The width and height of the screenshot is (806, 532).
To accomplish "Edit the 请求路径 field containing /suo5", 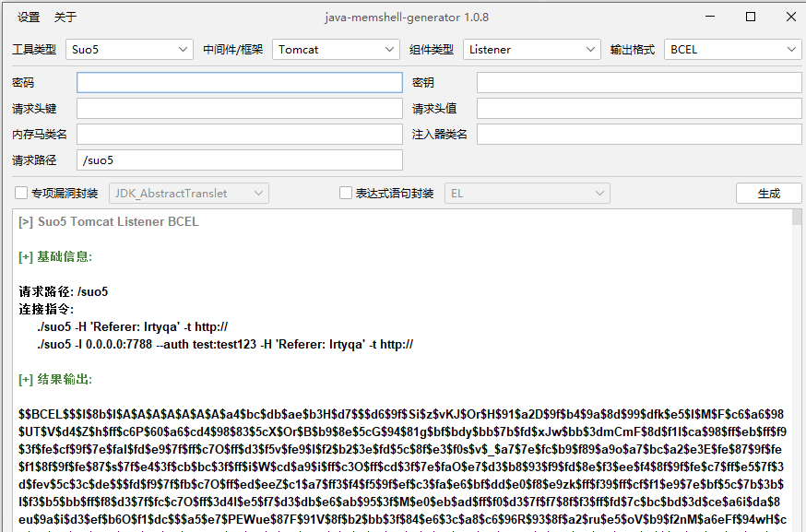I will point(240,160).
